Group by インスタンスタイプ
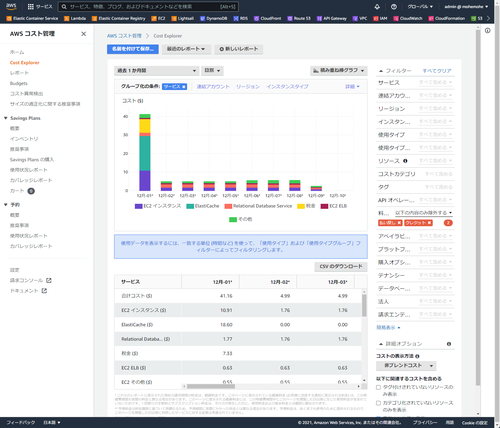The height and width of the screenshot is (428, 500). [287, 87]
